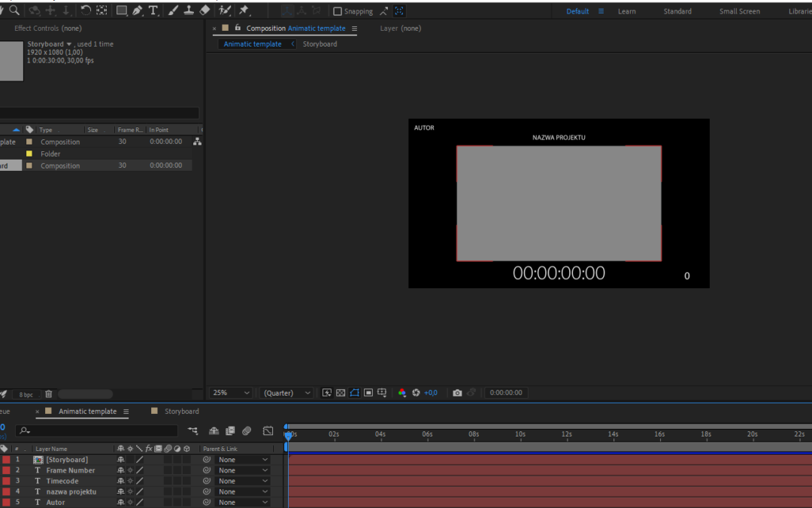Activate the Puppet Pin tool

[244, 11]
